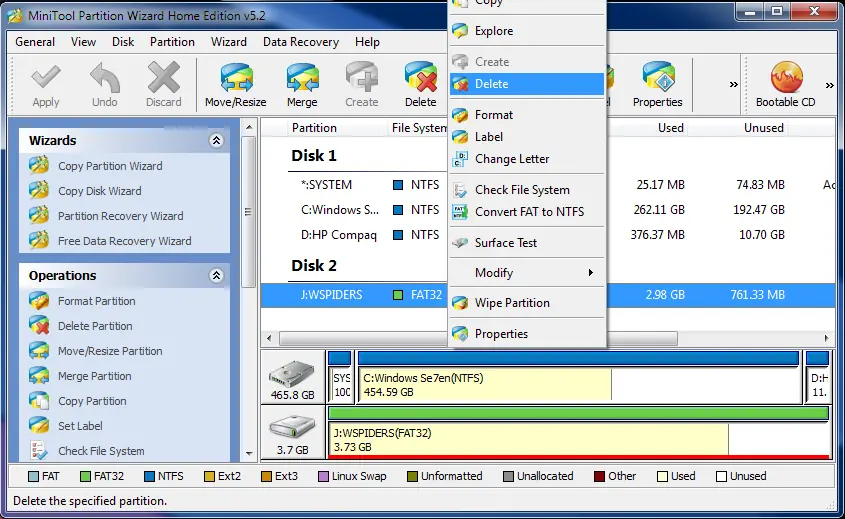Click the Discard X toolbar icon
The height and width of the screenshot is (519, 845).
point(164,78)
